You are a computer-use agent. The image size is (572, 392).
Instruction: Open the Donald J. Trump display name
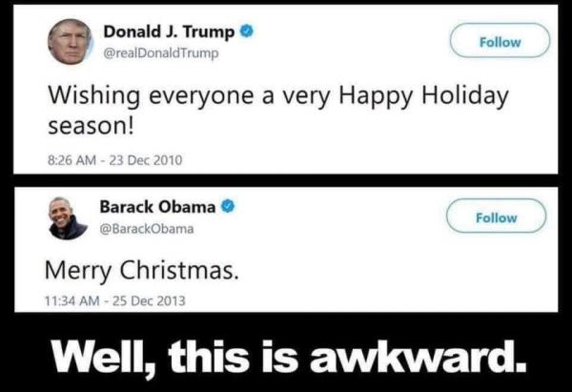pos(170,31)
